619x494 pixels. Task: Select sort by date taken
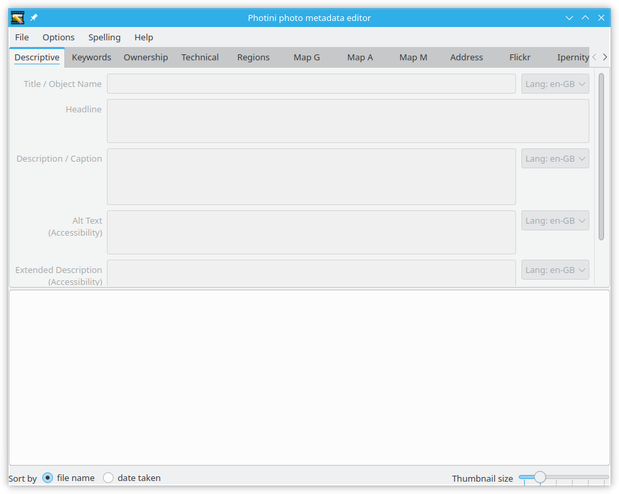[132, 478]
